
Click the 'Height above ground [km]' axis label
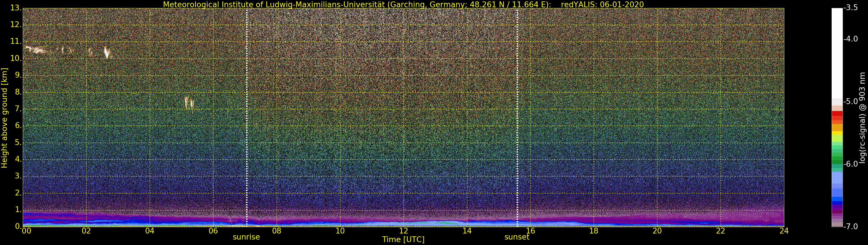(x=4, y=118)
